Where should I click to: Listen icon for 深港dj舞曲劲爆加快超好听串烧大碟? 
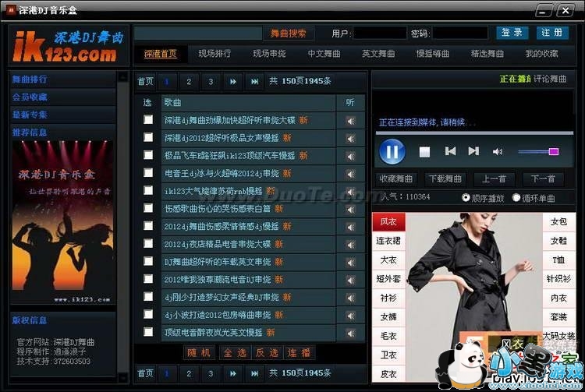pos(350,121)
